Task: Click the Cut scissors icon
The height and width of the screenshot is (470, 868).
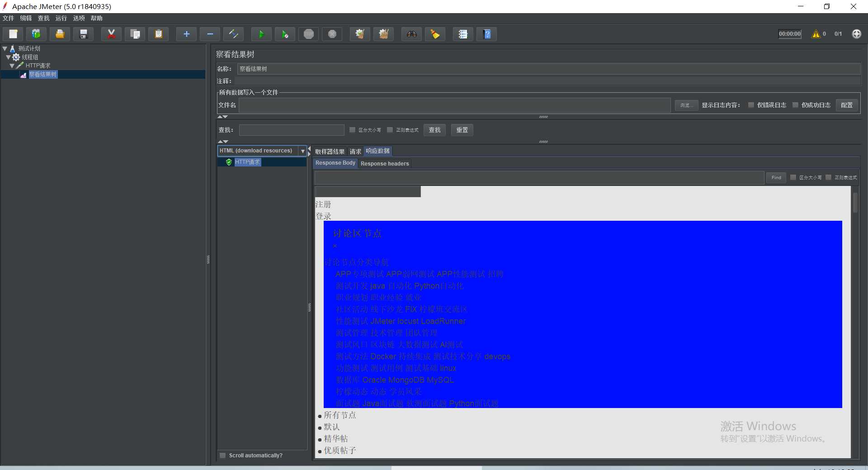Action: tap(111, 34)
